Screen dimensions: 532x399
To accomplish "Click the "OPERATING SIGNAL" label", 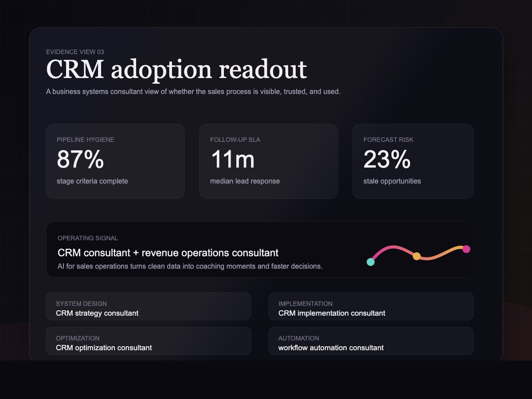I will (88, 238).
